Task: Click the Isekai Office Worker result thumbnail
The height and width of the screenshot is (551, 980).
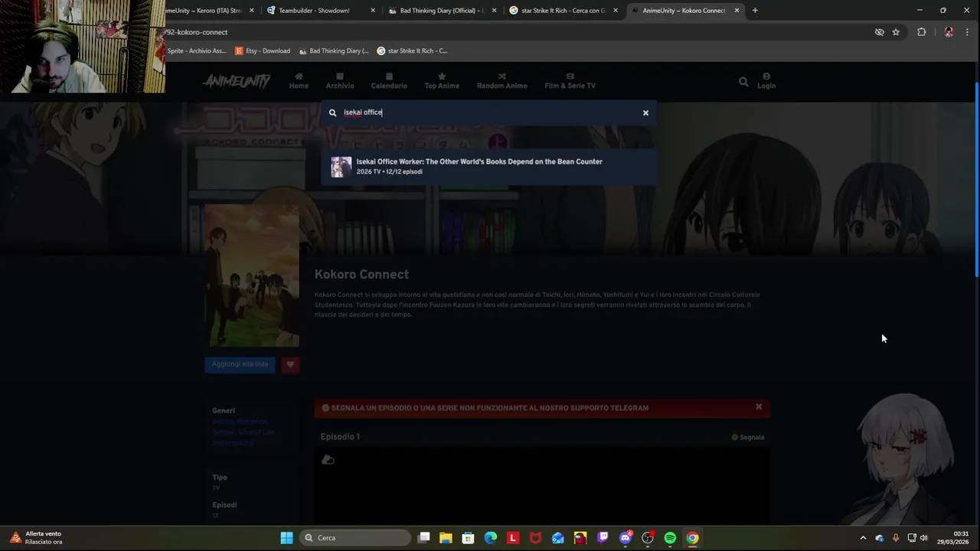Action: (341, 166)
